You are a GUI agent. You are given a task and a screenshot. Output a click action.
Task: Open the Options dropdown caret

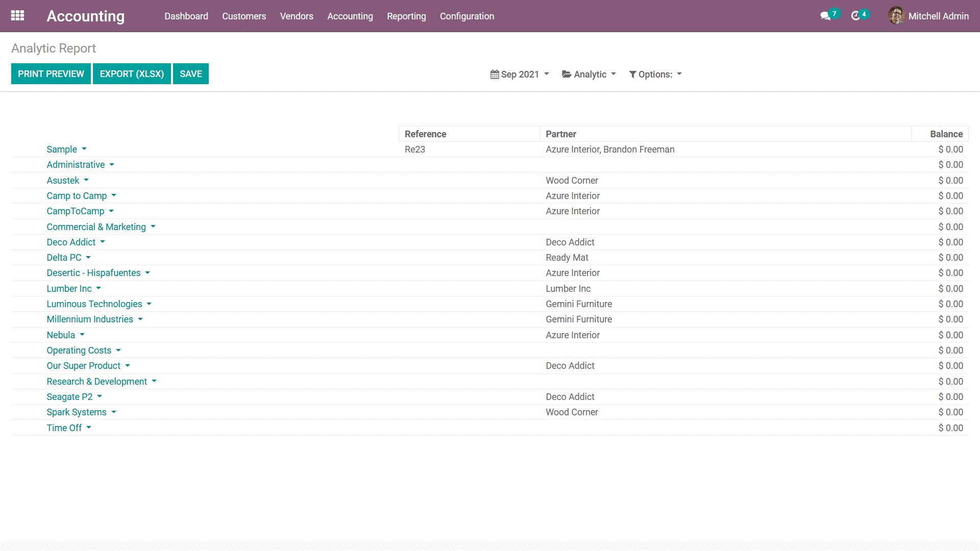(679, 74)
